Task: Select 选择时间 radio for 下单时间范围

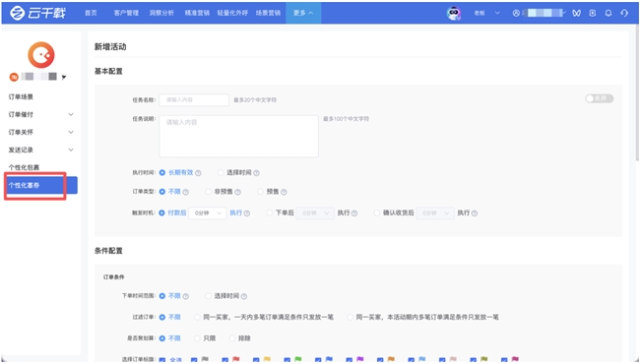Action: coord(208,296)
